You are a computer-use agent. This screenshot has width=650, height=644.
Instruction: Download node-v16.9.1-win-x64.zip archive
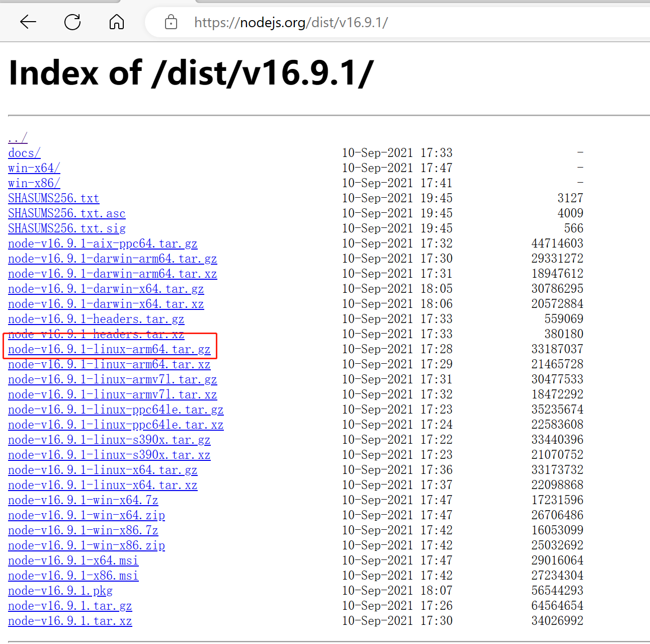coord(87,515)
